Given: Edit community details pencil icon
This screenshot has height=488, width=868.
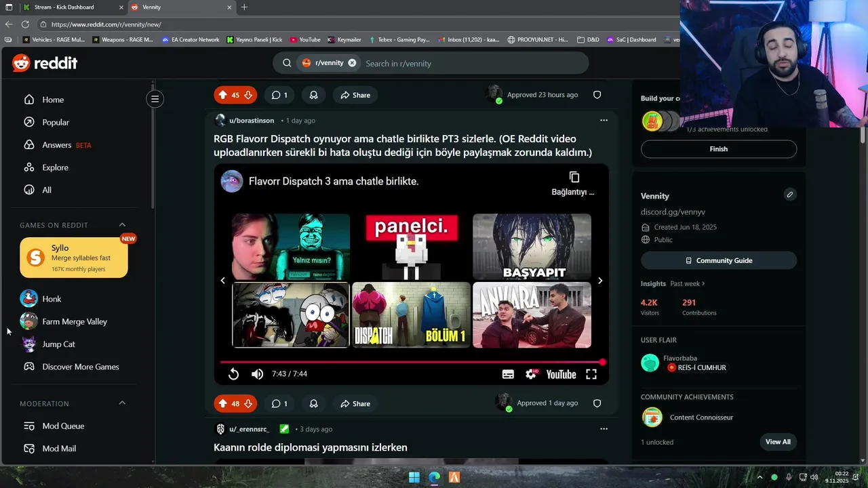Looking at the screenshot, I should tap(789, 195).
